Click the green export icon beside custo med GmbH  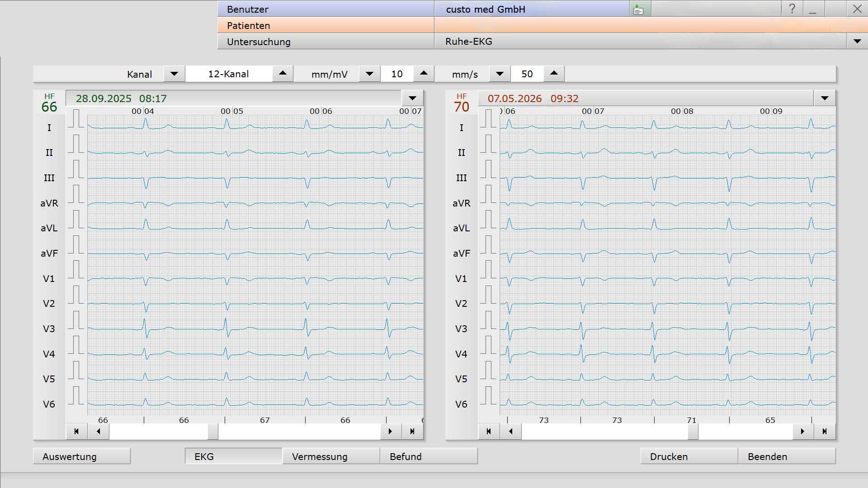[638, 9]
